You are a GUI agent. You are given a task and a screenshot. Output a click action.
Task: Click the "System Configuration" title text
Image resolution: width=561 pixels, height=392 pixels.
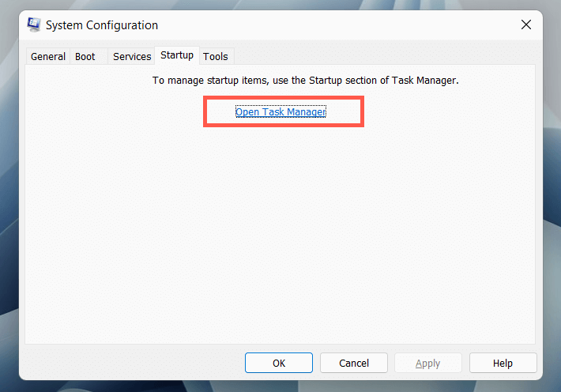(102, 25)
